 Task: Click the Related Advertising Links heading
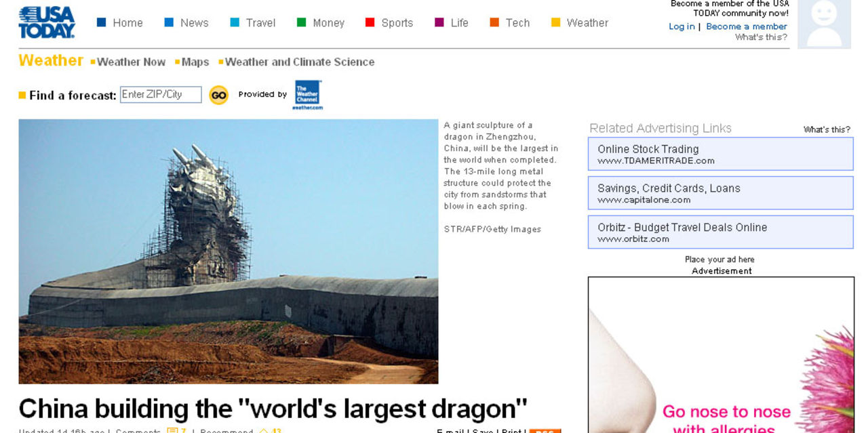pyautogui.click(x=660, y=128)
